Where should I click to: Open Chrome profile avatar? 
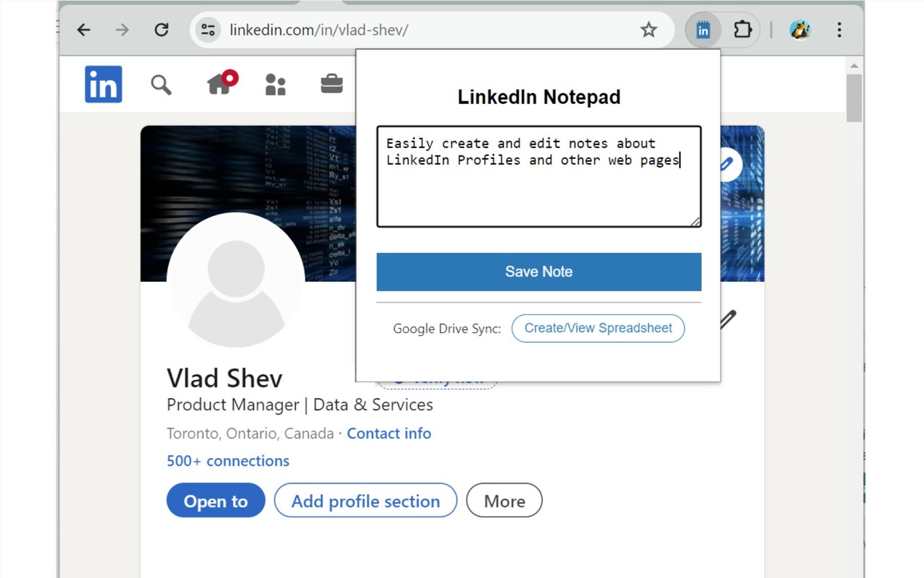click(x=800, y=30)
